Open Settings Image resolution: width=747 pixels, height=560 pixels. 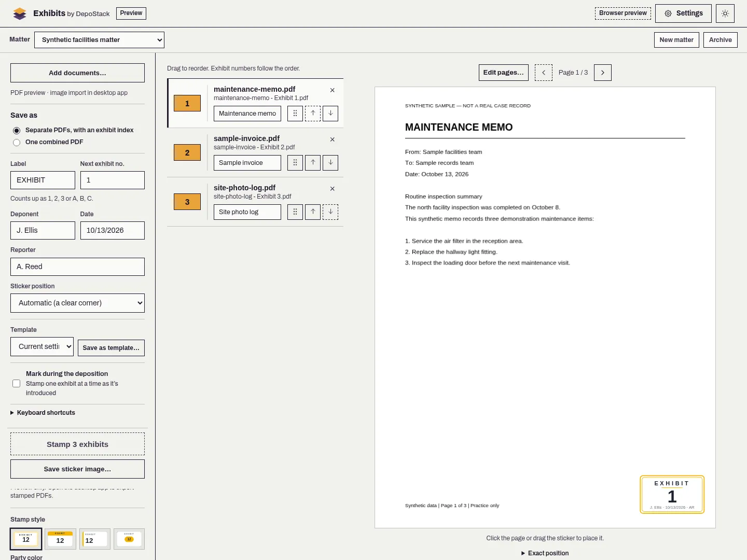(x=683, y=13)
